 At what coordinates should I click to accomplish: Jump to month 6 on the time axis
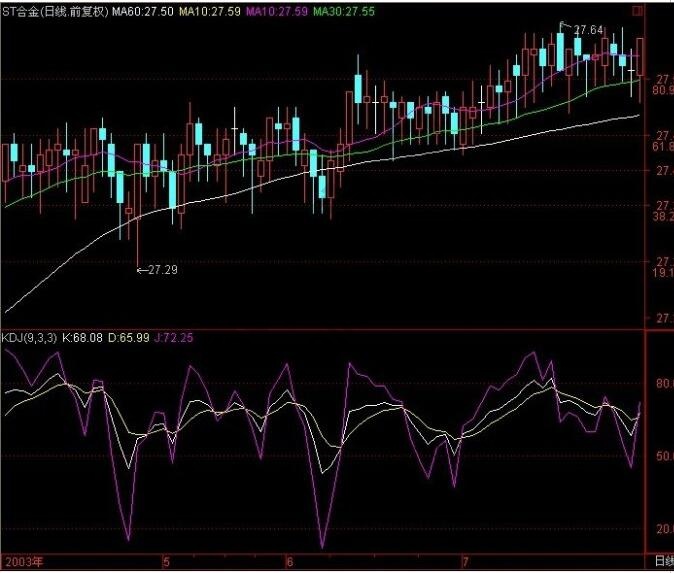click(288, 562)
